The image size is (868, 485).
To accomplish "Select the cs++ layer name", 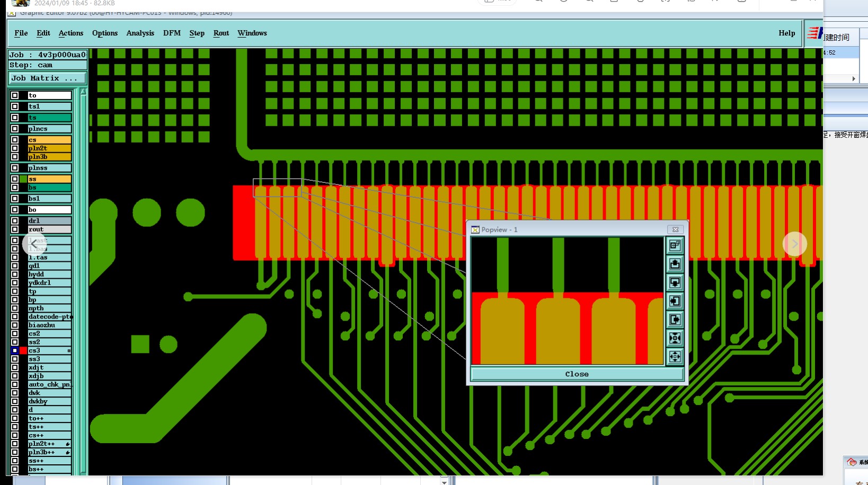I will coord(49,435).
